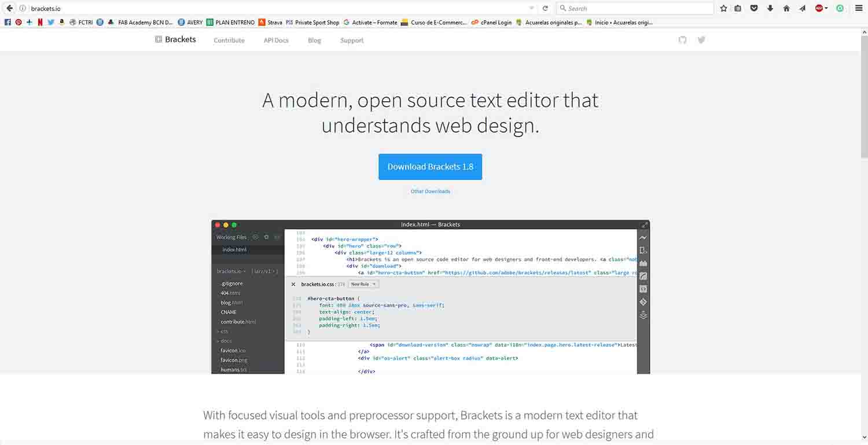Click the Brackets editor screenshot image
Image resolution: width=868 pixels, height=445 pixels.
pos(431,297)
